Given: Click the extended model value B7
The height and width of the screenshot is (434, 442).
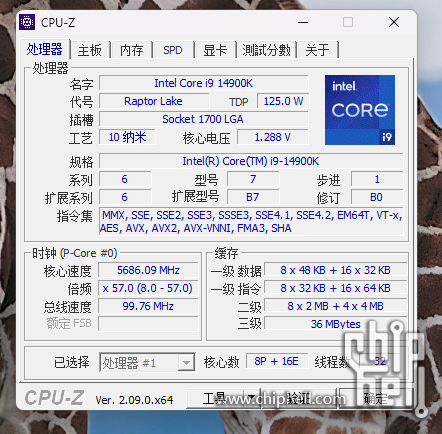Looking at the screenshot, I should [x=253, y=197].
